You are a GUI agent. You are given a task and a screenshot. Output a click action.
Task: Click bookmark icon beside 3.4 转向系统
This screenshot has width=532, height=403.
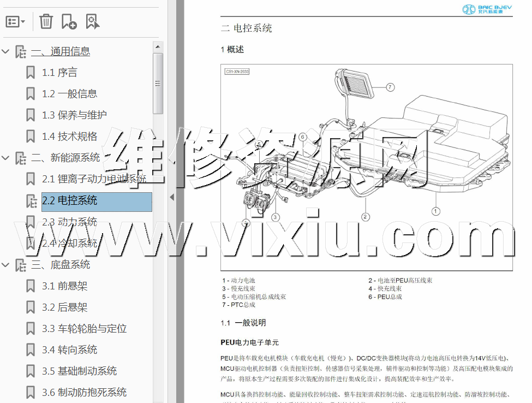point(31,350)
